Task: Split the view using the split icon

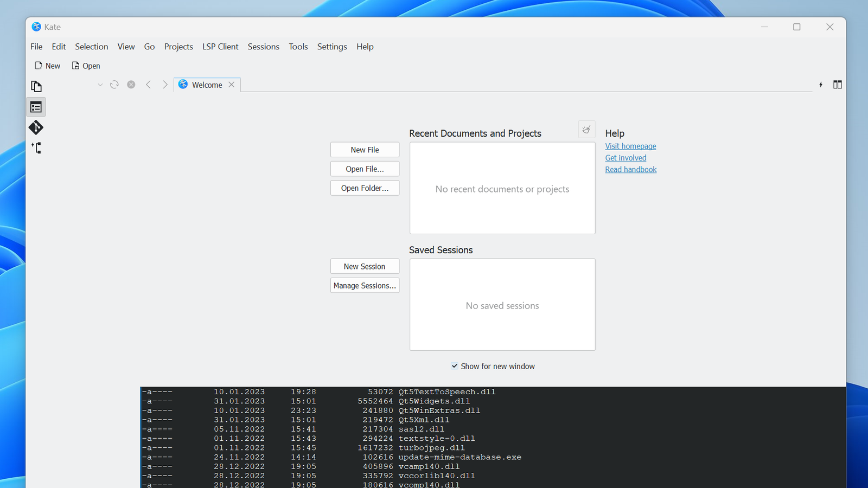Action: click(x=838, y=85)
